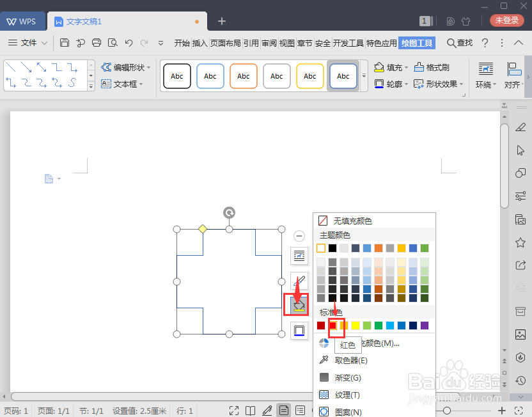The height and width of the screenshot is (417, 532).
Task: Click the format painter tool
Action: click(431, 68)
